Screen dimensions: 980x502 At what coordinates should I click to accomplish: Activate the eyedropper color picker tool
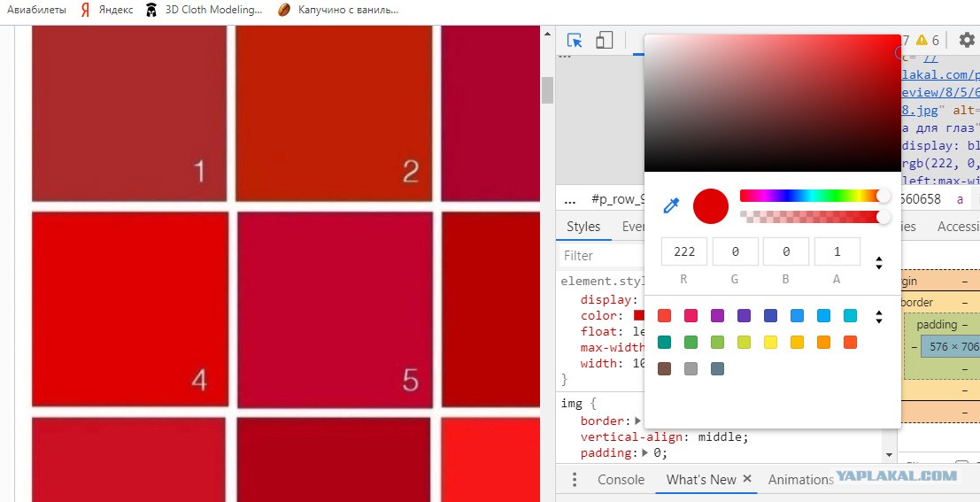[671, 205]
